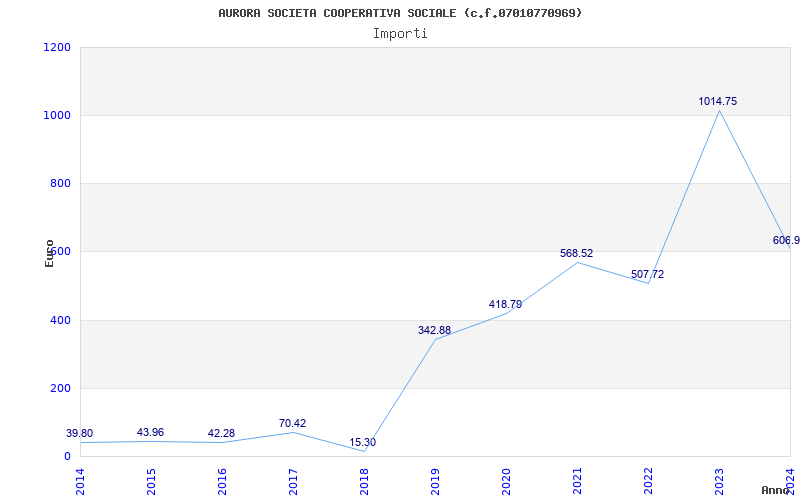The width and height of the screenshot is (800, 500).
Task: Click the AURORA SOCIETA COOPERATIVA SOCIALE title
Action: pos(400,13)
